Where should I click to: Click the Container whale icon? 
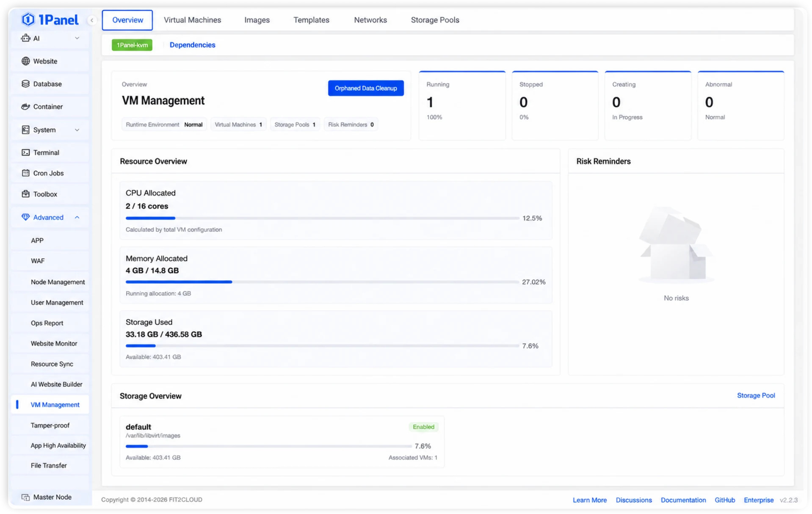(25, 107)
